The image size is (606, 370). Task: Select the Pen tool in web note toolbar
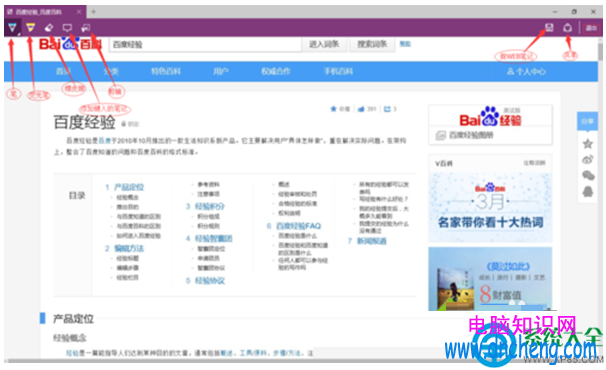pyautogui.click(x=12, y=27)
